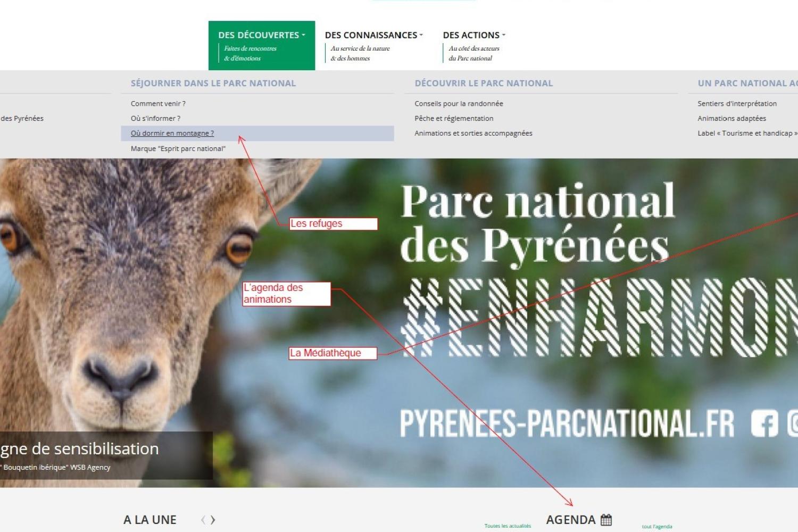
Task: Open Marque "Esprit parc national" link
Action: click(x=178, y=149)
